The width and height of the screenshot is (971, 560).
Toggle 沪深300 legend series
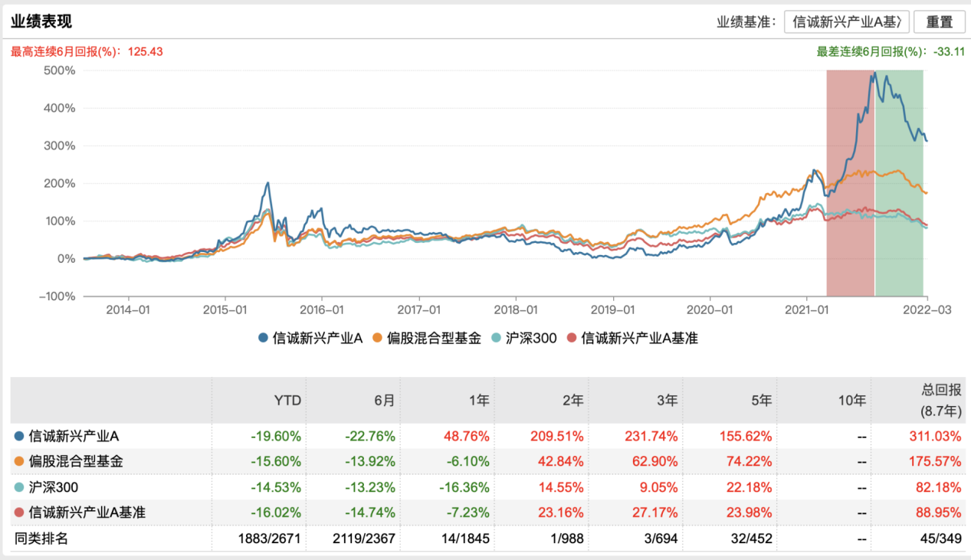523,338
